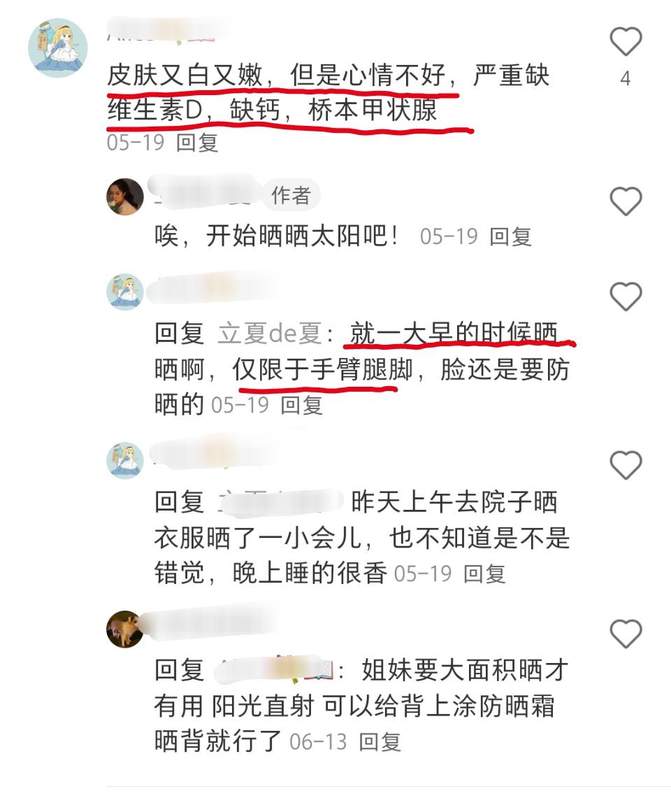Like the author's reply about sunbathing

point(626,201)
